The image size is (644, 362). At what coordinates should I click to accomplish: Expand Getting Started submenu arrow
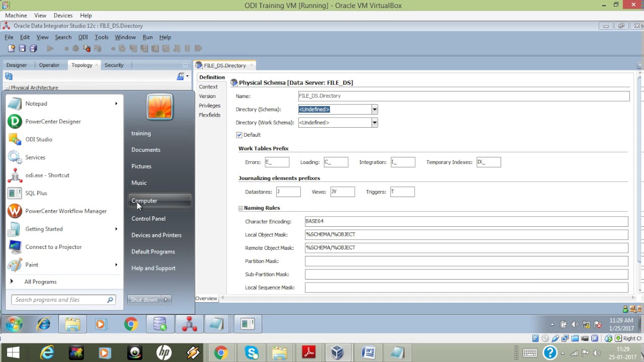tap(116, 229)
